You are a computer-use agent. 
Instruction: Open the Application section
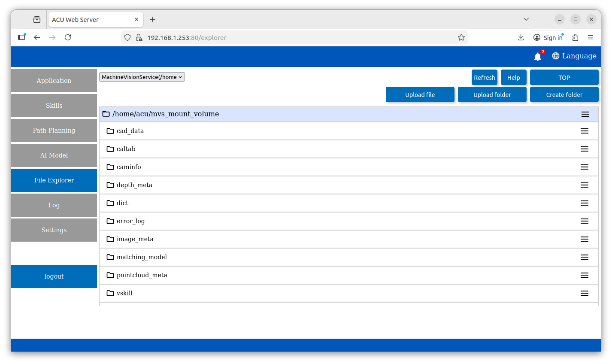pyautogui.click(x=54, y=81)
